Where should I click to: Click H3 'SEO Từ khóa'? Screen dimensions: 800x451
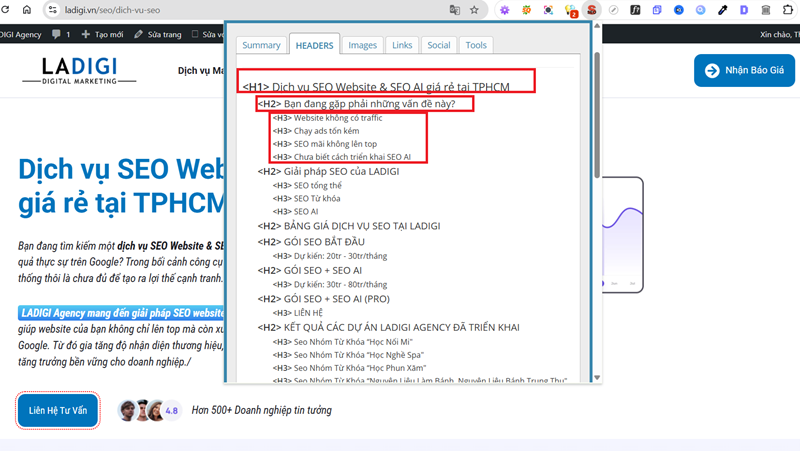307,198
